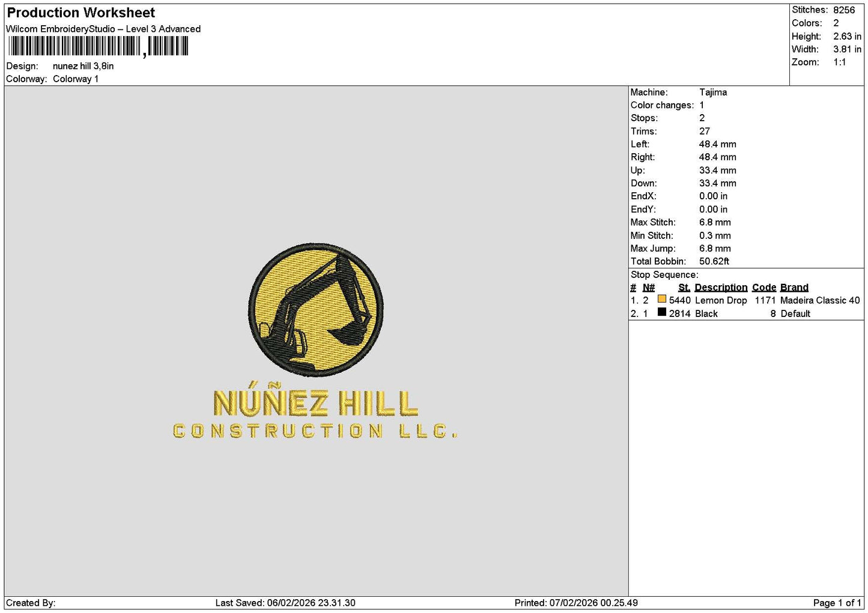The image size is (868, 613).
Task: Click the thread code 1171
Action: (765, 301)
